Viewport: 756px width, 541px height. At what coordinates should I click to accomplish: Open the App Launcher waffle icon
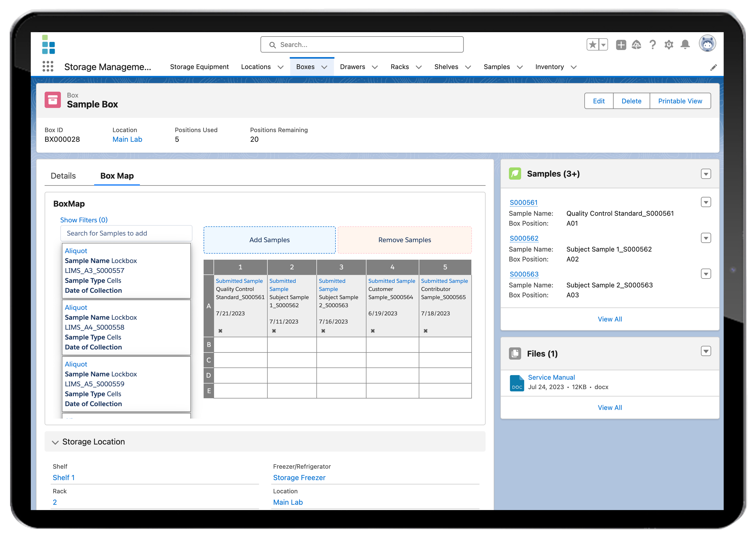(x=48, y=67)
